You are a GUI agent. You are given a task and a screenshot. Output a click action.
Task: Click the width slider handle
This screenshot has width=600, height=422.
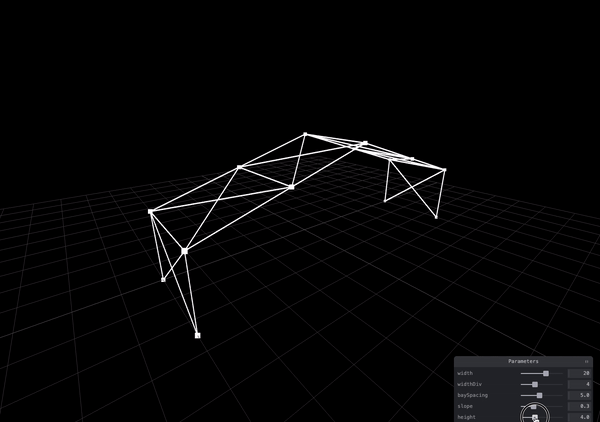point(545,373)
